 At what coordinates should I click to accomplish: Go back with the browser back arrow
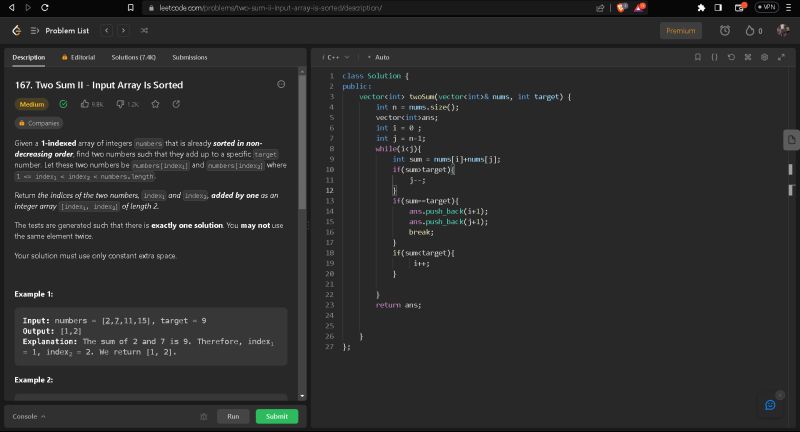[x=12, y=8]
